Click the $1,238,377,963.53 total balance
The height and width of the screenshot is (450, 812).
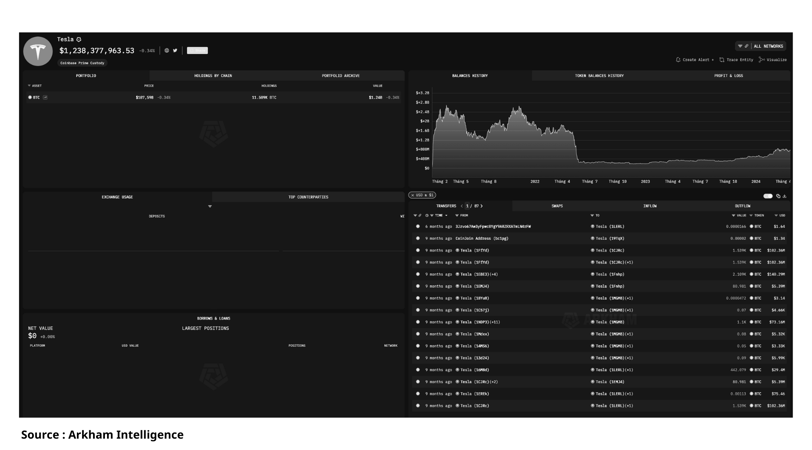pyautogui.click(x=97, y=51)
